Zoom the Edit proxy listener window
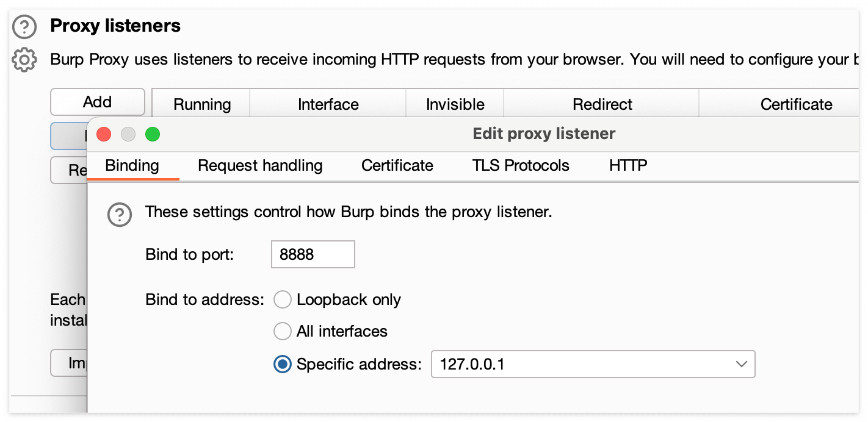Image resolution: width=868 pixels, height=422 pixels. [153, 134]
